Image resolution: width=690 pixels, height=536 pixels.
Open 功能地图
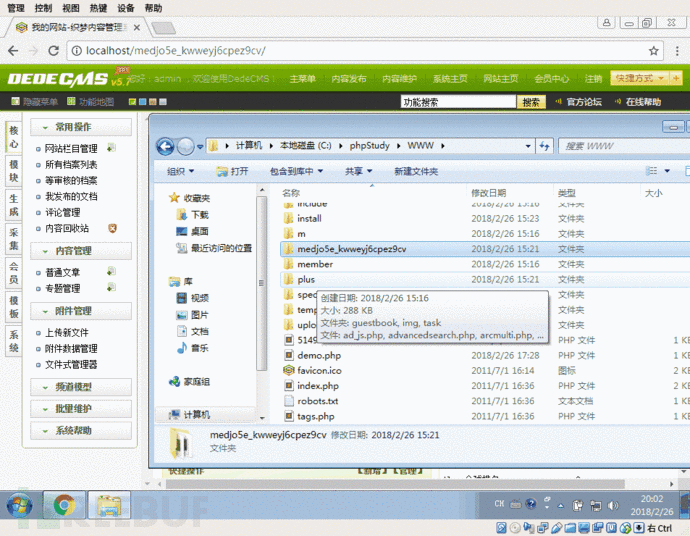click(x=91, y=102)
